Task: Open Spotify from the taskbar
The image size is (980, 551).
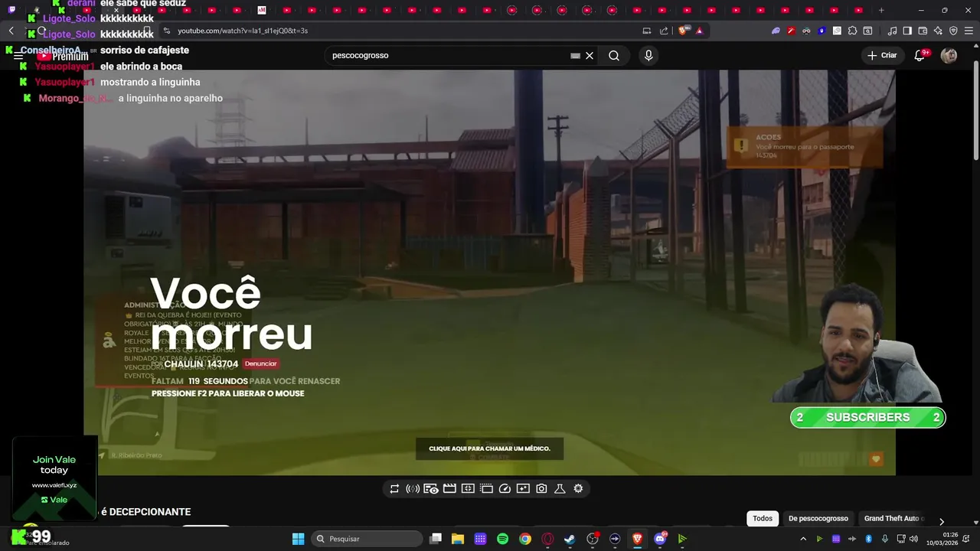Action: [x=502, y=539]
